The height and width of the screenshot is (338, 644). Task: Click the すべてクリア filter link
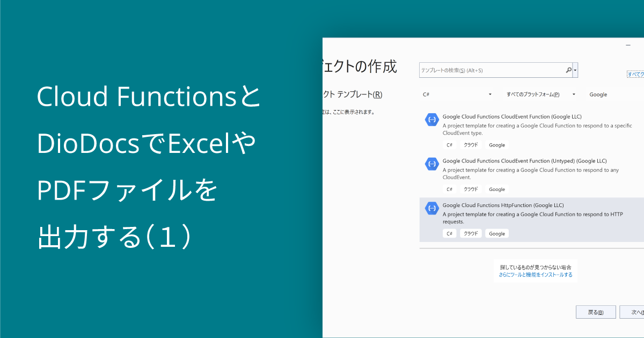[x=638, y=75]
